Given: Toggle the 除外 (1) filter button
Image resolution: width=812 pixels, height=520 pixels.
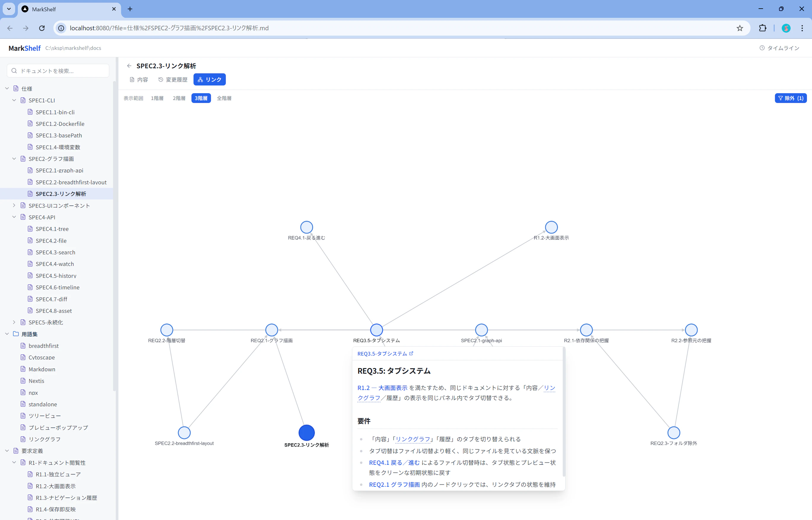Looking at the screenshot, I should 790,98.
